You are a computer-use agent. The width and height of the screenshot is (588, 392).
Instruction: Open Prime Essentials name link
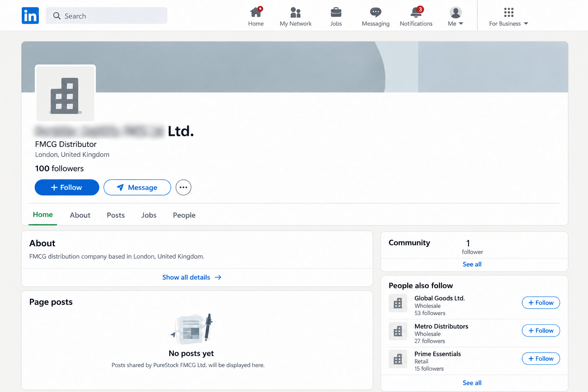coord(438,354)
